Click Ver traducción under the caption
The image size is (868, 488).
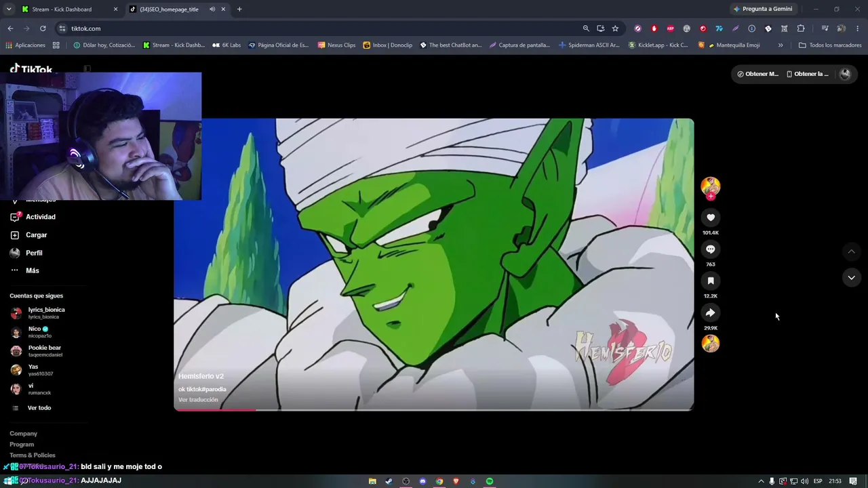point(198,400)
